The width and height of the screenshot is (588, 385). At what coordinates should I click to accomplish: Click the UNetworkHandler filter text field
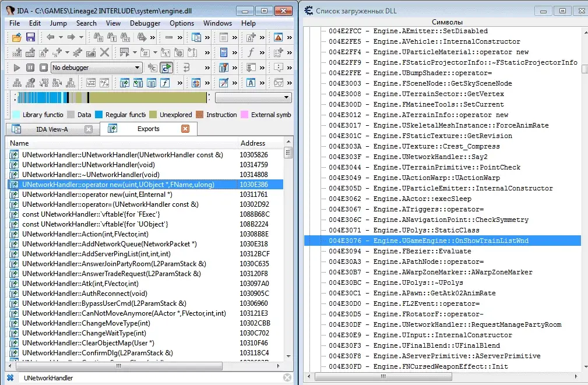(x=150, y=378)
